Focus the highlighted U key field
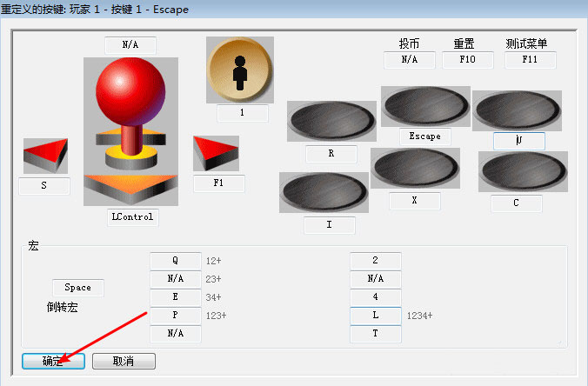588x386 pixels. coord(519,141)
